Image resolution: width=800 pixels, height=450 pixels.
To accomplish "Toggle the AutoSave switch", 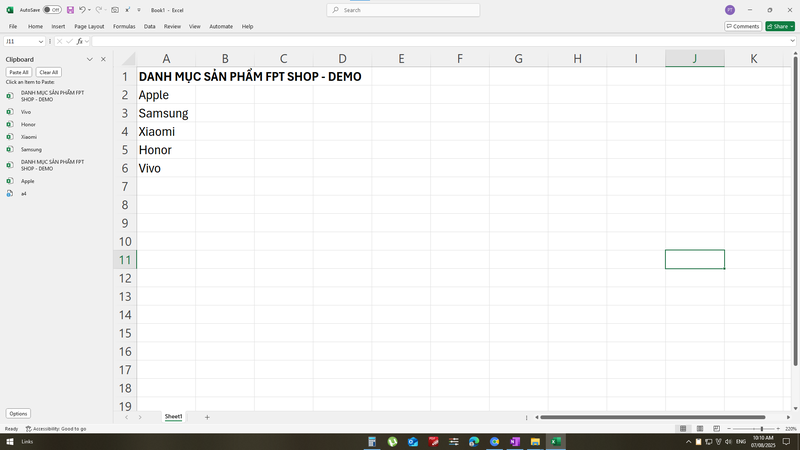I will (52, 10).
